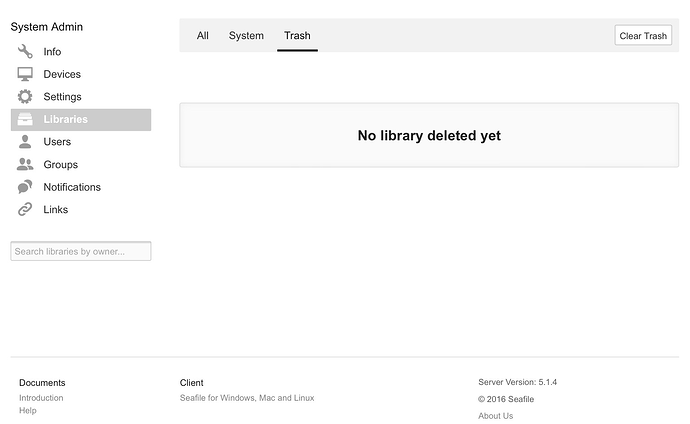This screenshot has width=690, height=424.
Task: Click the Devices text label in sidebar
Action: [62, 74]
